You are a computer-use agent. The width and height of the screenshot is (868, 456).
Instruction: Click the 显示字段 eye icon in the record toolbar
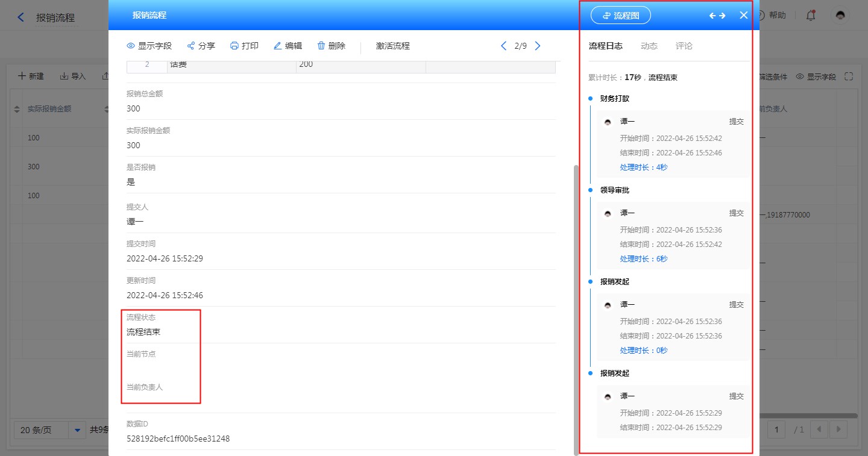131,46
